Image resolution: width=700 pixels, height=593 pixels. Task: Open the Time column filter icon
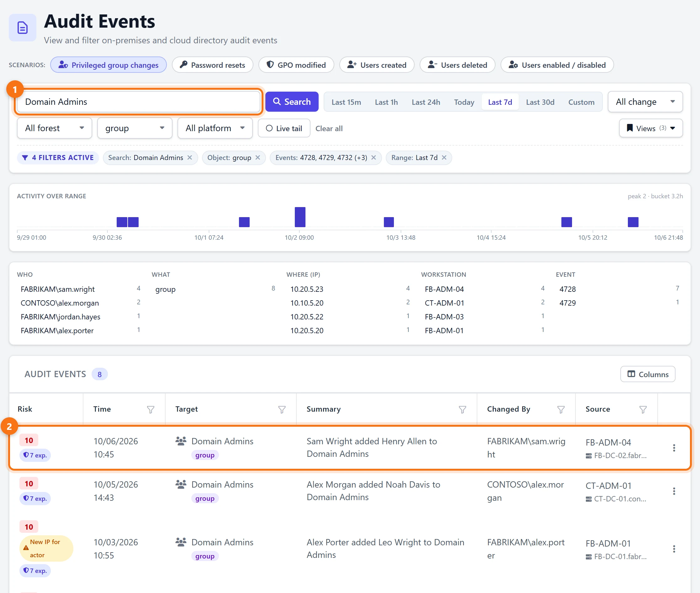pyautogui.click(x=151, y=409)
